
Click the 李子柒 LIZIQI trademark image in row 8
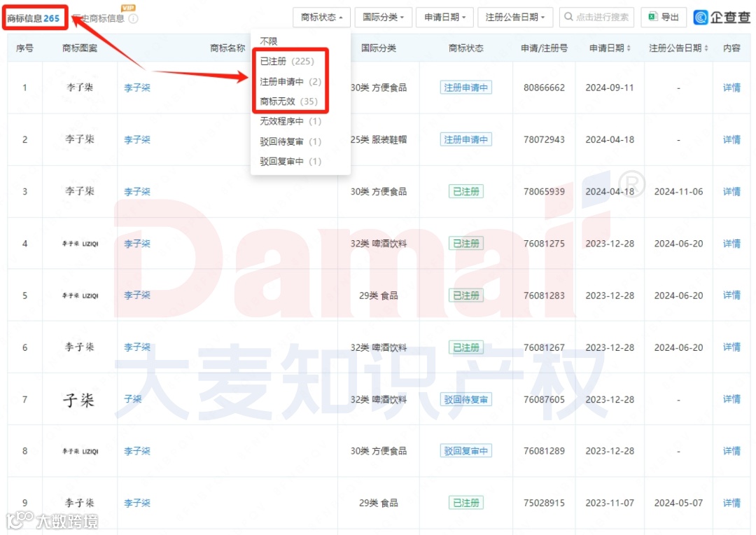pos(80,452)
